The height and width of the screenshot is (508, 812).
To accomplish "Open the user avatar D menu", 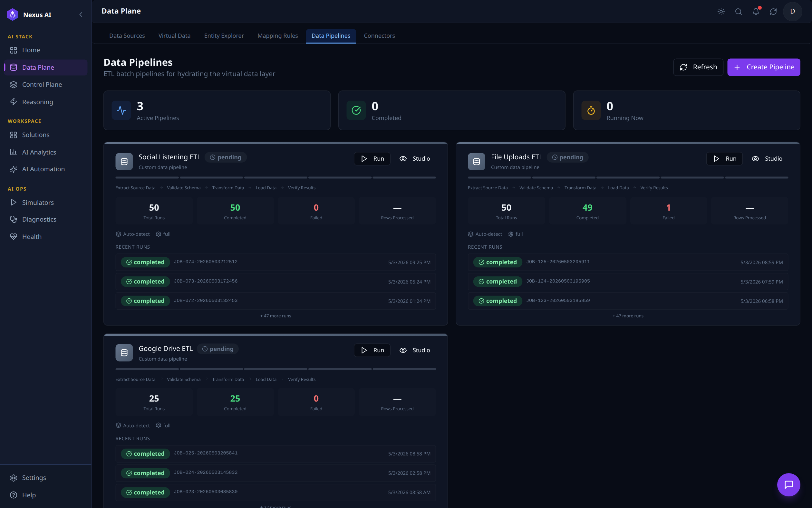I will [793, 11].
